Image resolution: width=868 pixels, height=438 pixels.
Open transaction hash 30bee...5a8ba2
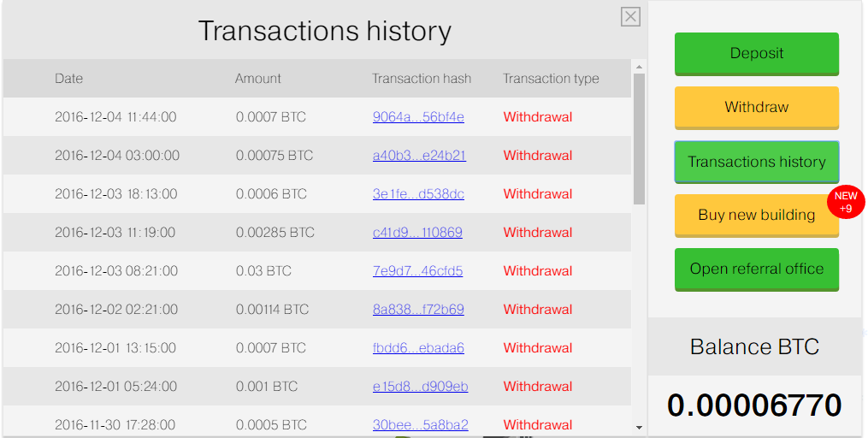point(420,424)
